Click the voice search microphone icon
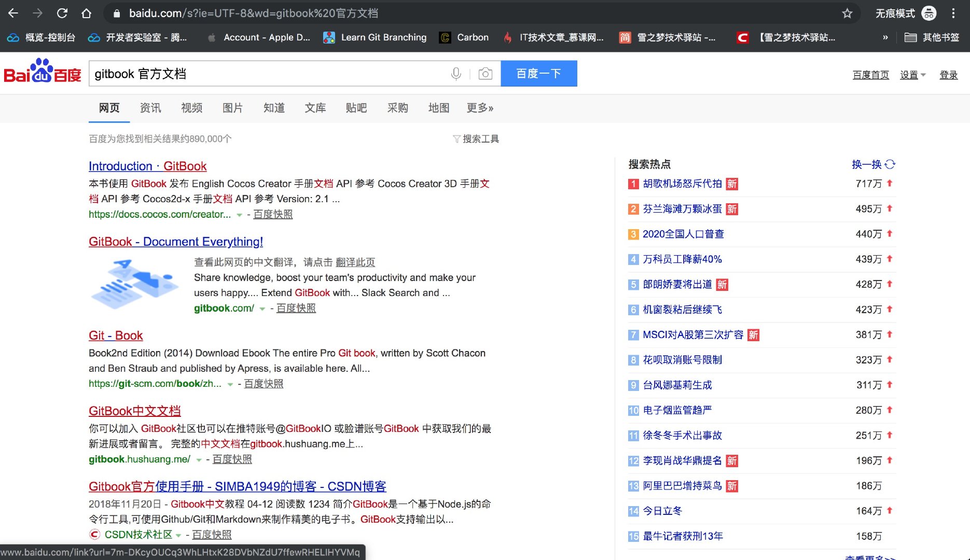Image resolution: width=970 pixels, height=560 pixels. click(x=456, y=73)
